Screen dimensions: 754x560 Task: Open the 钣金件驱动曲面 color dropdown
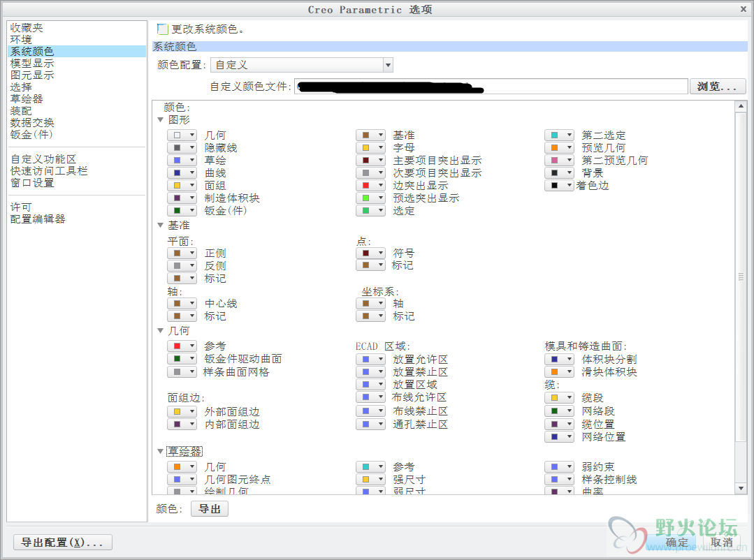[x=182, y=359]
